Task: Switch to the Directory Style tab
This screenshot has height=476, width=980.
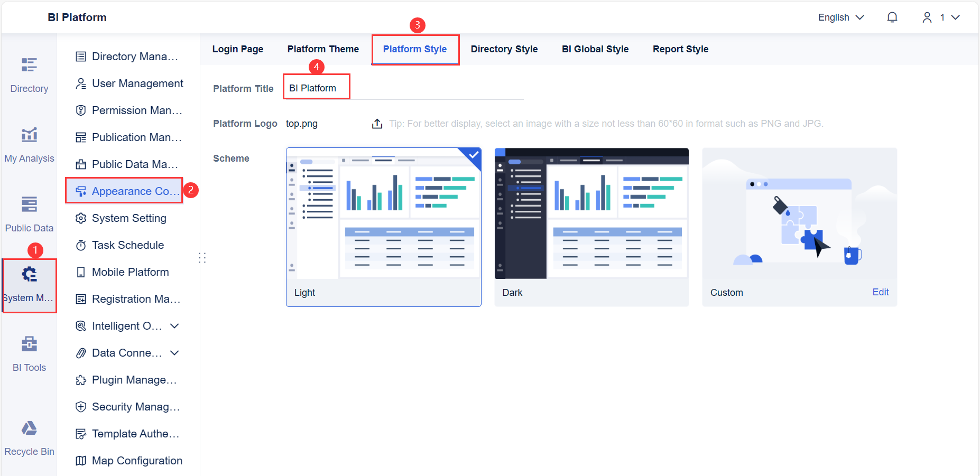Action: point(504,49)
